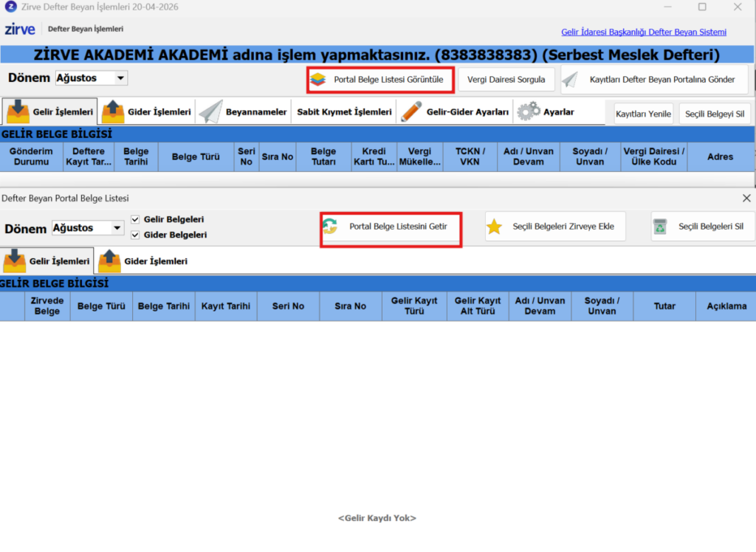Click the Adres column header
The height and width of the screenshot is (552, 756).
[721, 156]
